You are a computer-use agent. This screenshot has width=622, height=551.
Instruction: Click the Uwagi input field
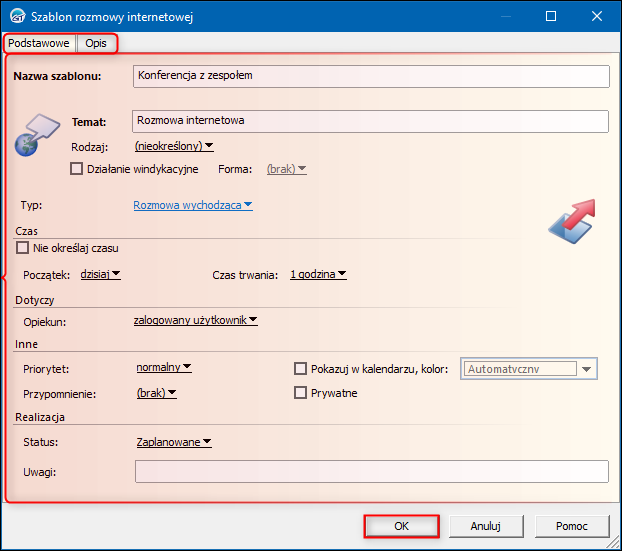[x=372, y=471]
